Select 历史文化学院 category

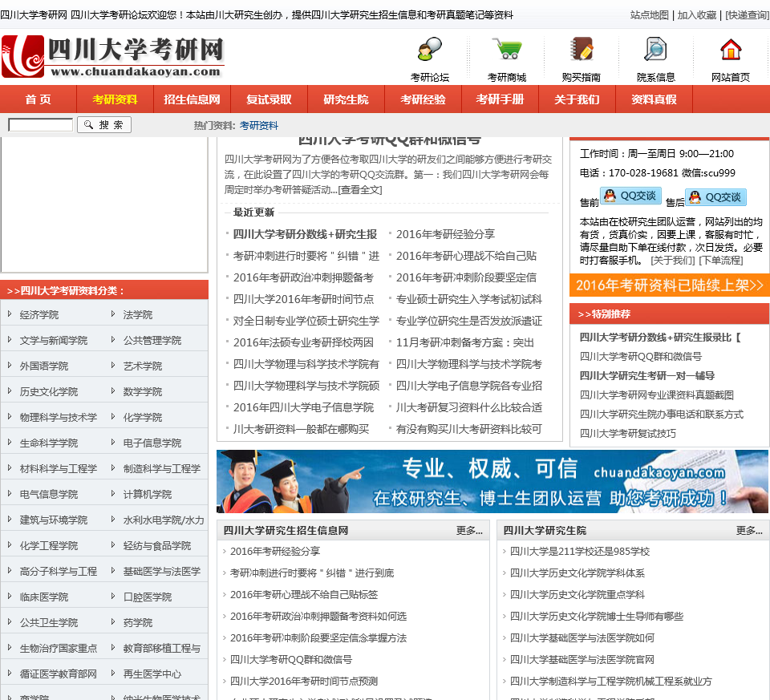click(49, 392)
